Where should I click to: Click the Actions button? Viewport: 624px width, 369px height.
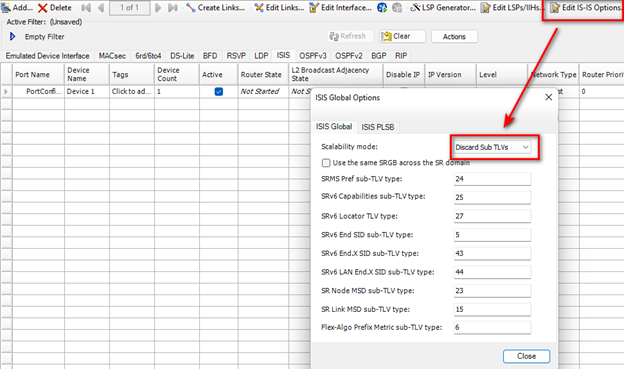tap(454, 37)
